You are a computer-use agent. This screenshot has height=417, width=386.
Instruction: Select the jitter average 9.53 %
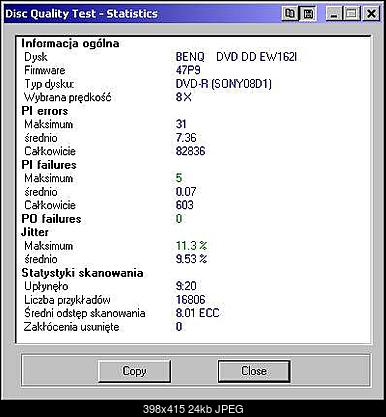[191, 259]
